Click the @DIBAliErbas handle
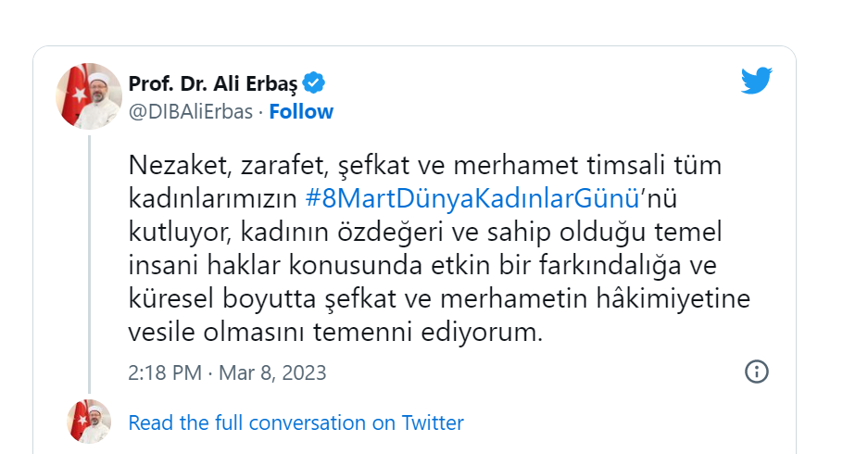 190,112
